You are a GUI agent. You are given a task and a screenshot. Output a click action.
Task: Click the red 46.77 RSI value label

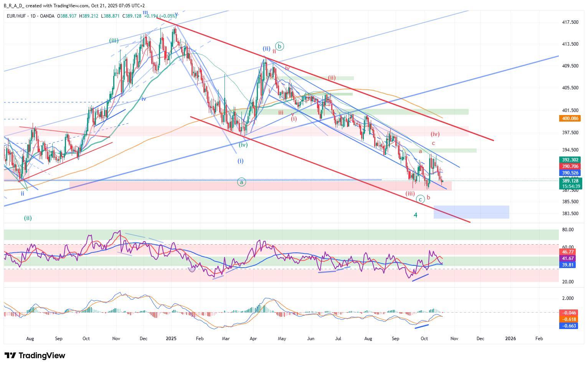coord(568,252)
